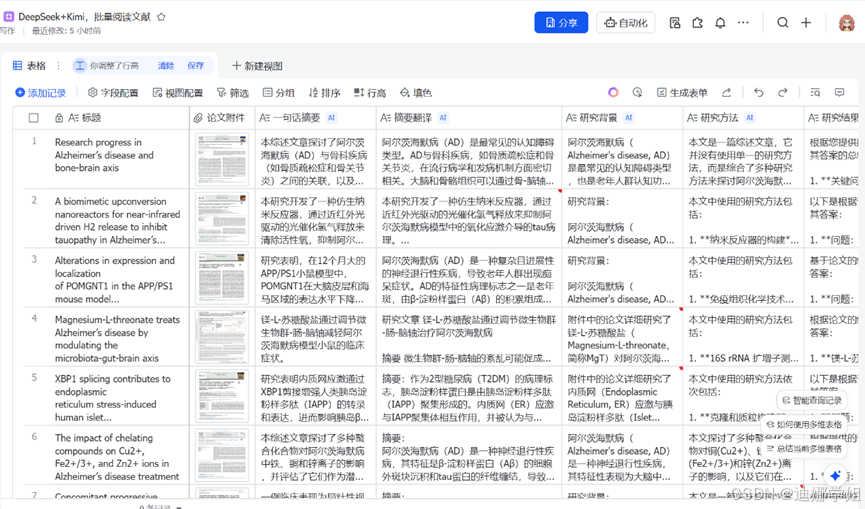This screenshot has width=865, height=509.
Task: Star this document as favorite
Action: [x=161, y=17]
